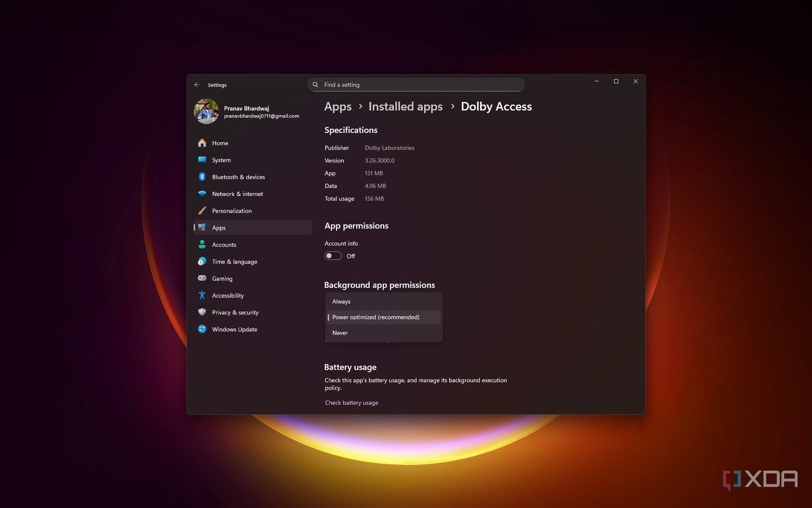Click the Gaming controller icon
This screenshot has width=812, height=508.
tap(202, 278)
